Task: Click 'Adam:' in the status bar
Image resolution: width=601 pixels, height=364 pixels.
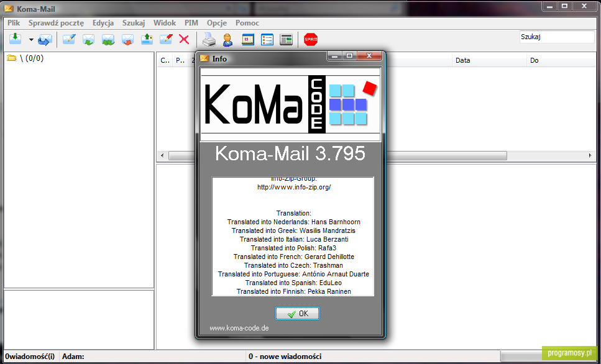Action: (x=73, y=357)
